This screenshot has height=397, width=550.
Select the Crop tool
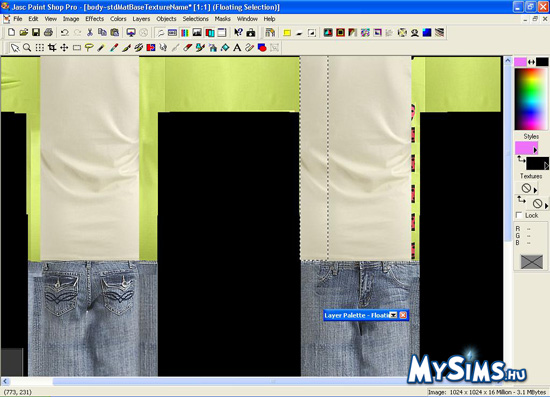pos(52,48)
